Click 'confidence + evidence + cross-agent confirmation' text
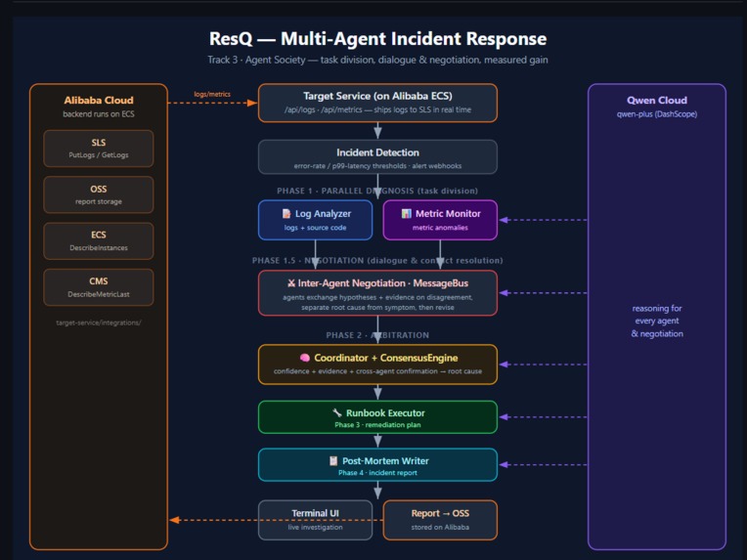 (355, 371)
